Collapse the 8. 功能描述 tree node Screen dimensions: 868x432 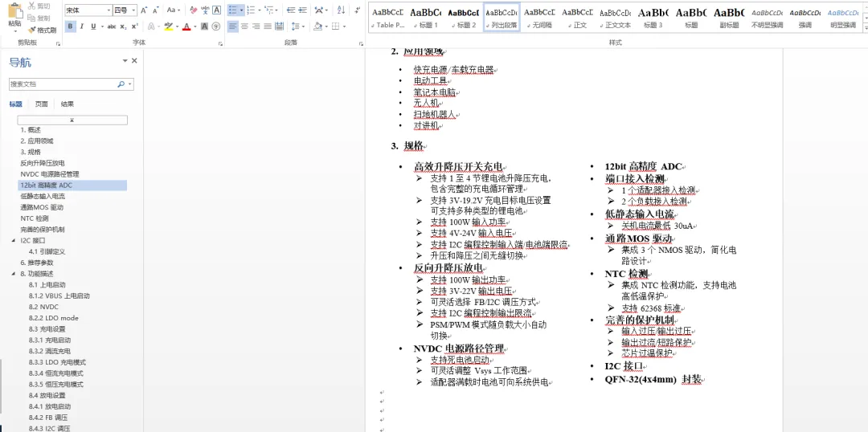coord(14,274)
